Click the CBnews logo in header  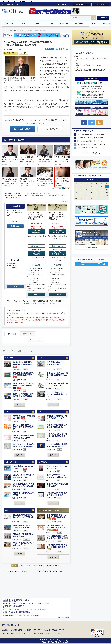(x=13, y=11)
